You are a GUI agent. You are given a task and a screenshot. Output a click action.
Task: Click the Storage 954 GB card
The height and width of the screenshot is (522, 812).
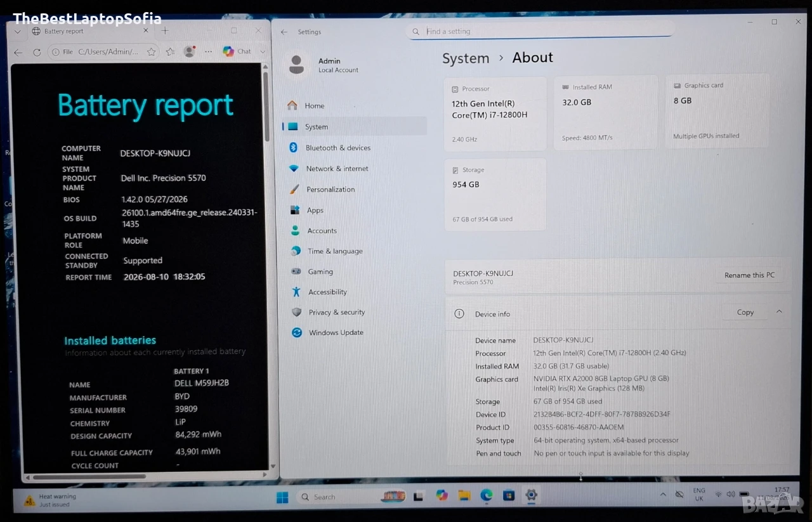point(495,194)
